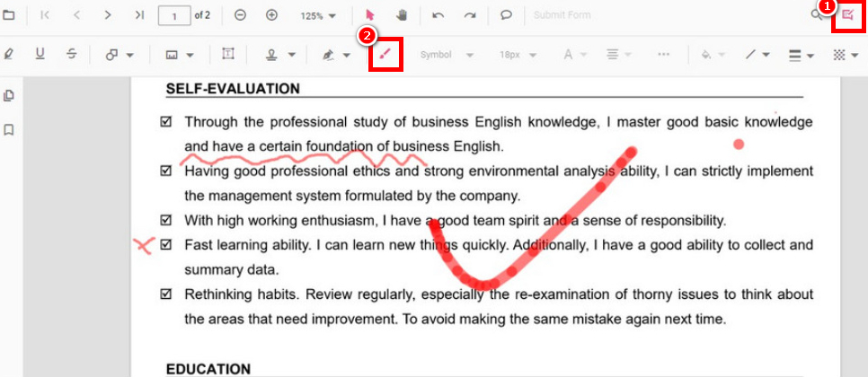Toggle the bookmarks side panel
The width and height of the screenshot is (868, 377).
pyautogui.click(x=9, y=130)
